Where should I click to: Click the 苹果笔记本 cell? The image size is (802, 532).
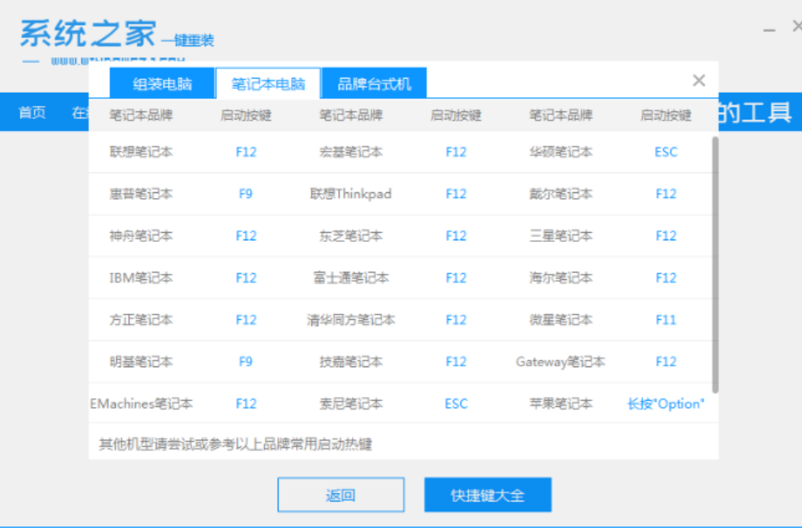pyautogui.click(x=561, y=404)
